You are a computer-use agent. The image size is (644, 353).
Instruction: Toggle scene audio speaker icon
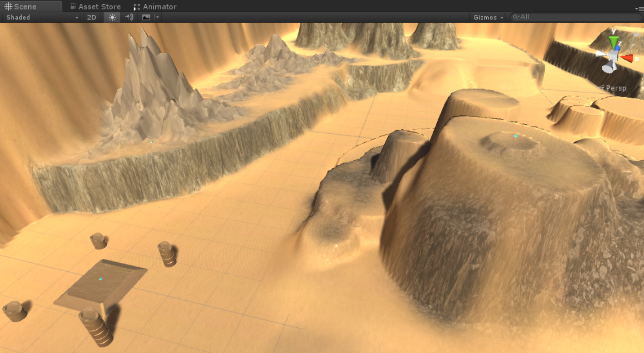[x=129, y=17]
